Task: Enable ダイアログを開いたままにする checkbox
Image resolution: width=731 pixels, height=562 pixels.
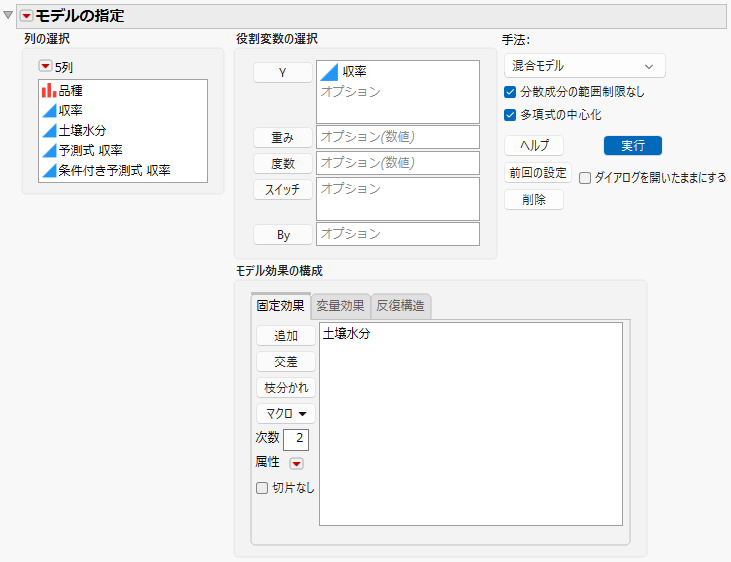Action: [x=585, y=178]
